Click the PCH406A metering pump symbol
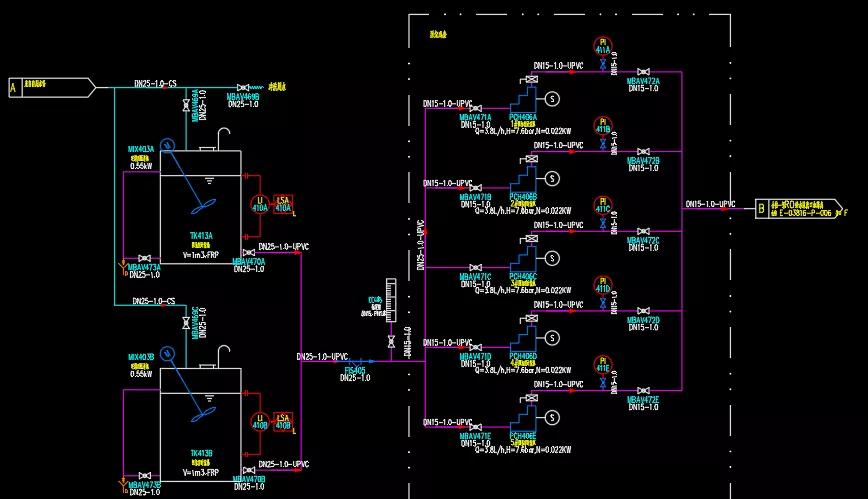Screen dimensions: 868x499 (524, 101)
